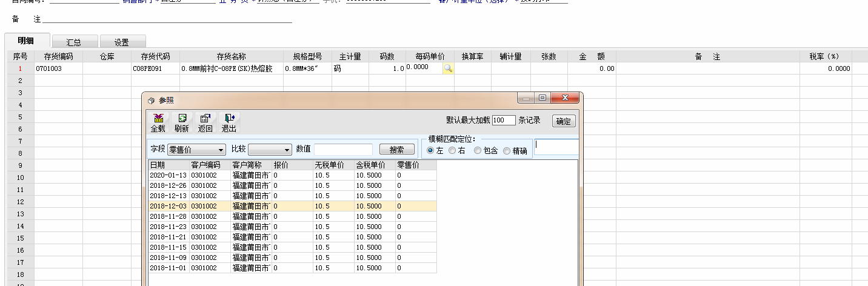Click the 零售价 column header in results
Screen dimensions: 868x286
point(416,165)
